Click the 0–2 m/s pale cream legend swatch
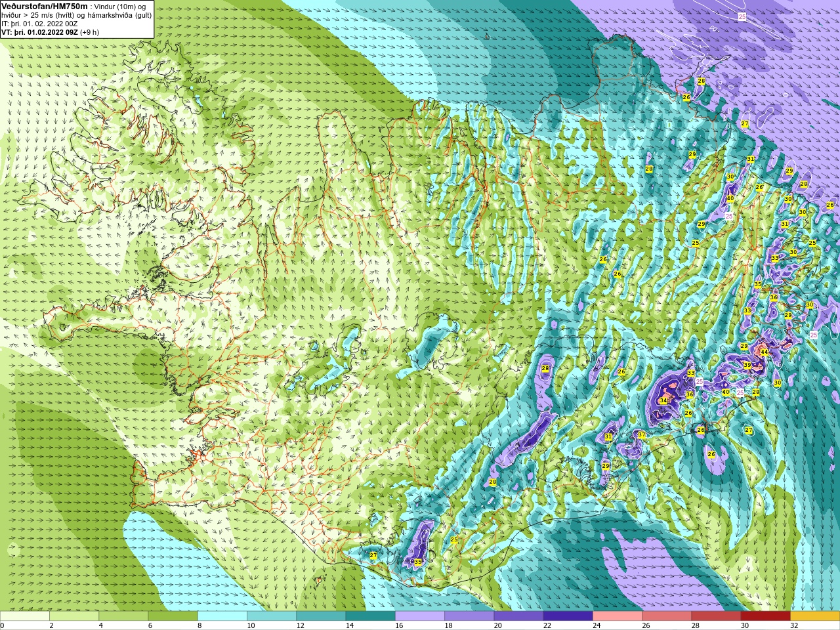Viewport: 840px width, 630px height. click(x=25, y=616)
